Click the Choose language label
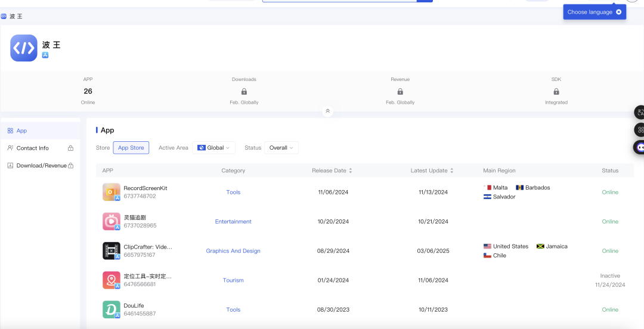This screenshot has width=644, height=329. pyautogui.click(x=590, y=12)
